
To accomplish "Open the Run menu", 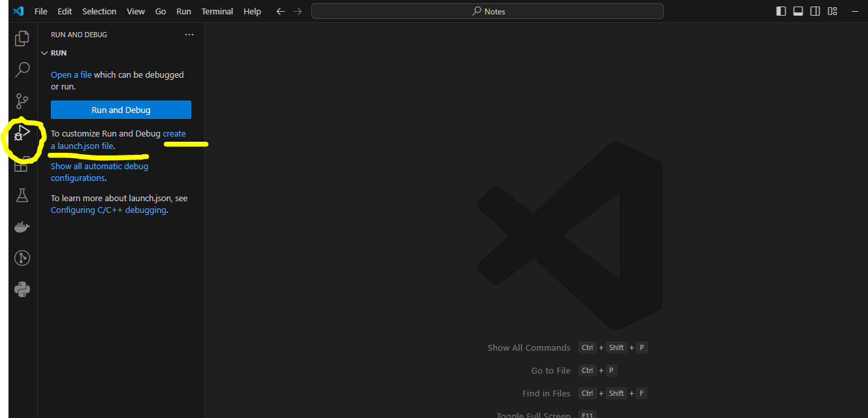I will 184,11.
